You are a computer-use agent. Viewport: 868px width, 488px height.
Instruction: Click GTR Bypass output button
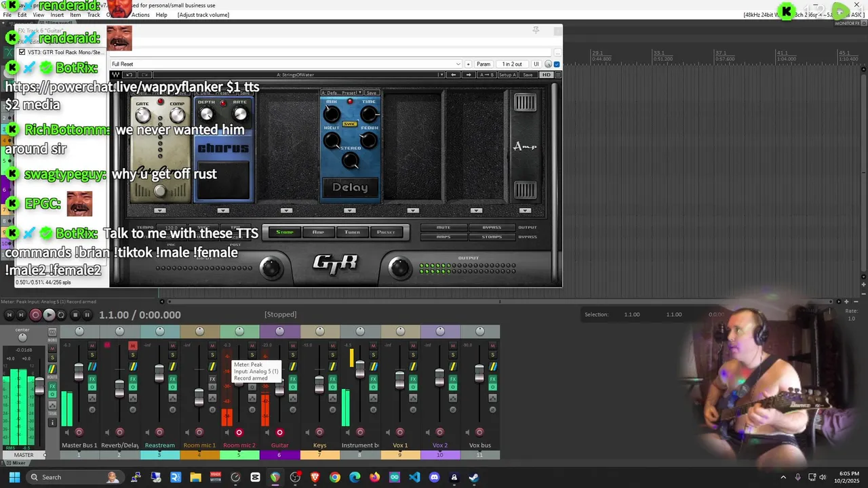492,227
